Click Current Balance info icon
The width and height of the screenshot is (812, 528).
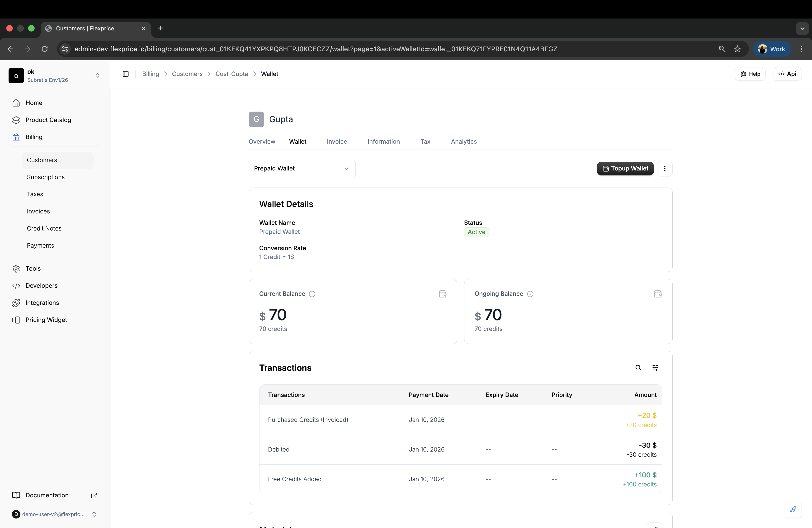312,294
